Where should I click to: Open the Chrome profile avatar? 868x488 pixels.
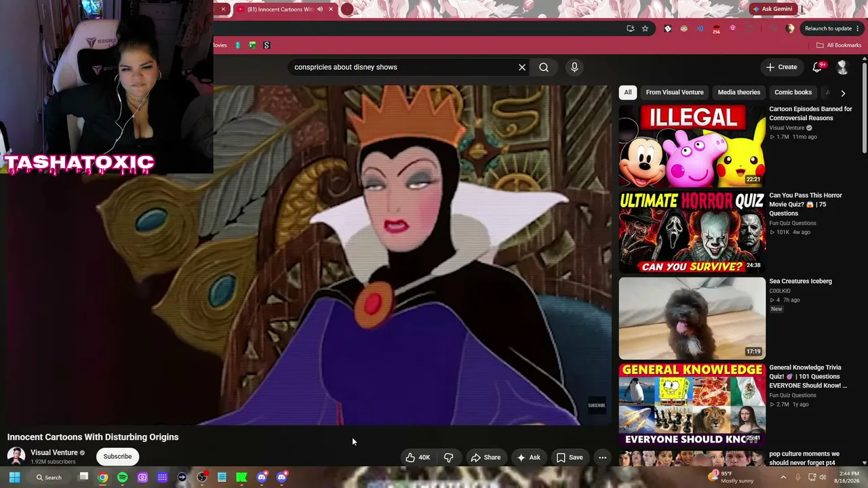790,28
